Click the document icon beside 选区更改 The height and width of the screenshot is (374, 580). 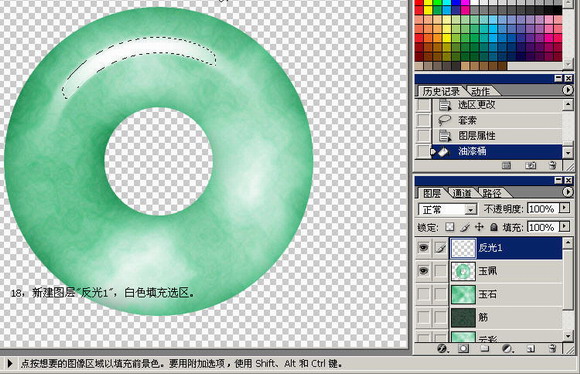pyautogui.click(x=445, y=105)
